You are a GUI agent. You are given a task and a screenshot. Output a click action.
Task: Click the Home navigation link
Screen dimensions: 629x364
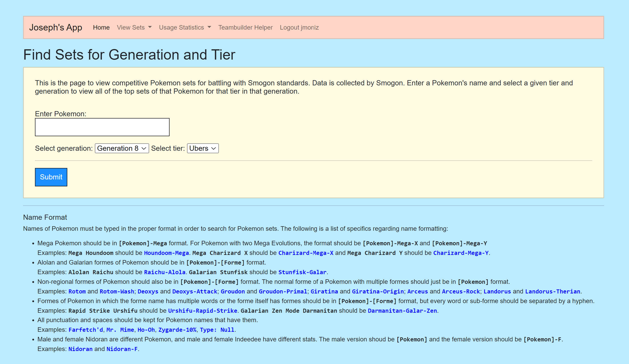tap(101, 27)
